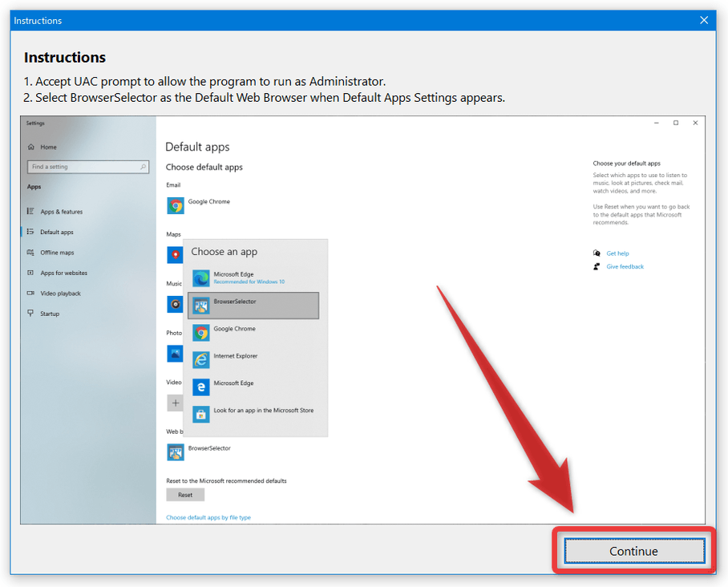Click the Give feedback person icon
Screen dimensions: 728x587
597,266
